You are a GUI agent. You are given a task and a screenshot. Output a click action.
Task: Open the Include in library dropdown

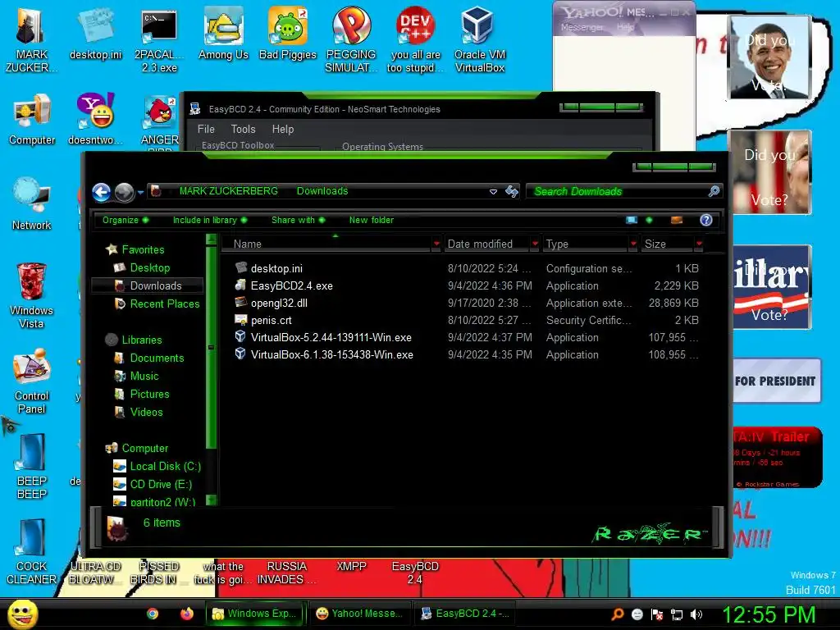point(210,220)
